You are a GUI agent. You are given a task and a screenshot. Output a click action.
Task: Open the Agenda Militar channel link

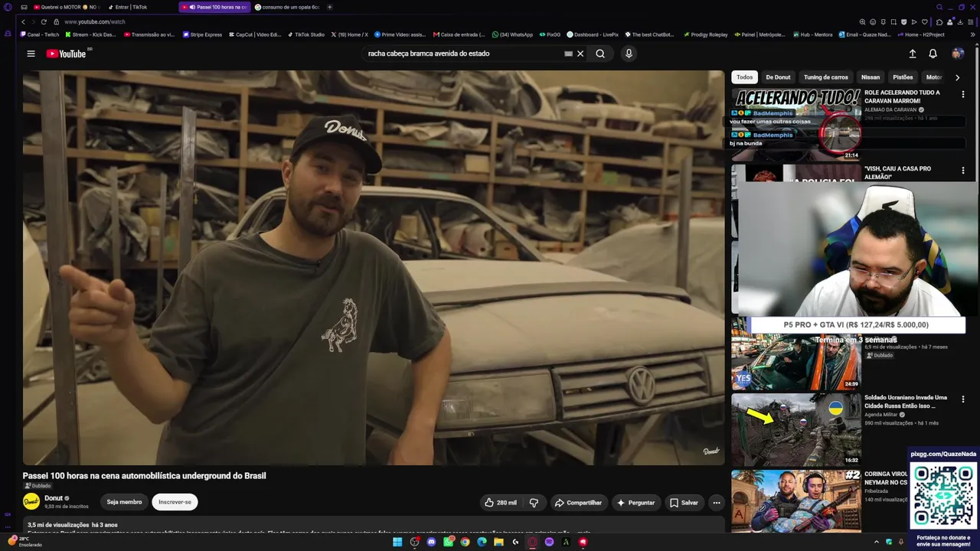click(x=880, y=415)
